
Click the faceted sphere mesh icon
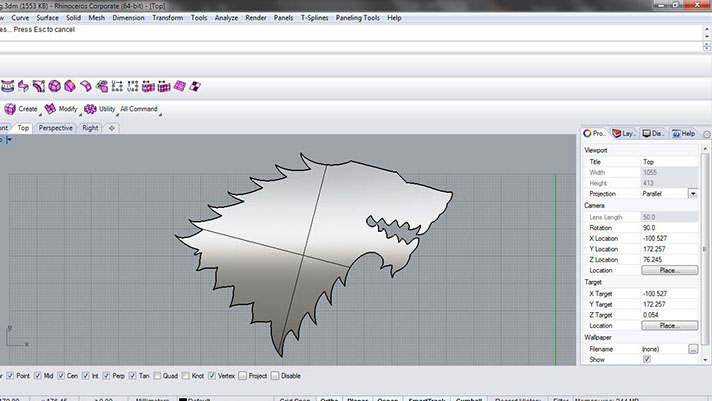[x=54, y=86]
